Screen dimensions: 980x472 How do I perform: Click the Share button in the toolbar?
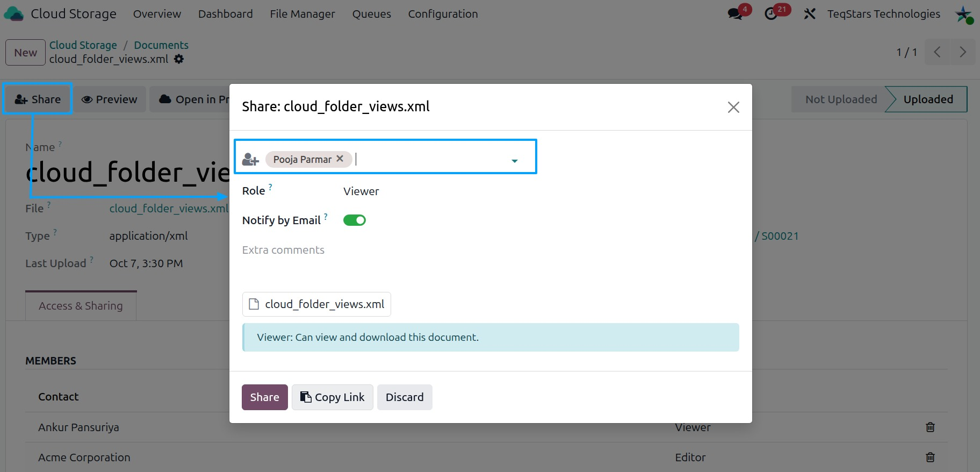[x=38, y=99]
